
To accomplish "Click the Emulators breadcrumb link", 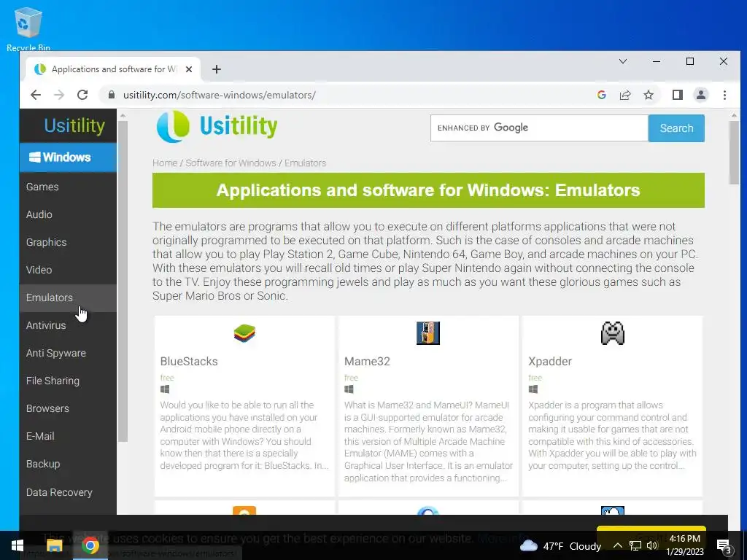I will point(306,163).
